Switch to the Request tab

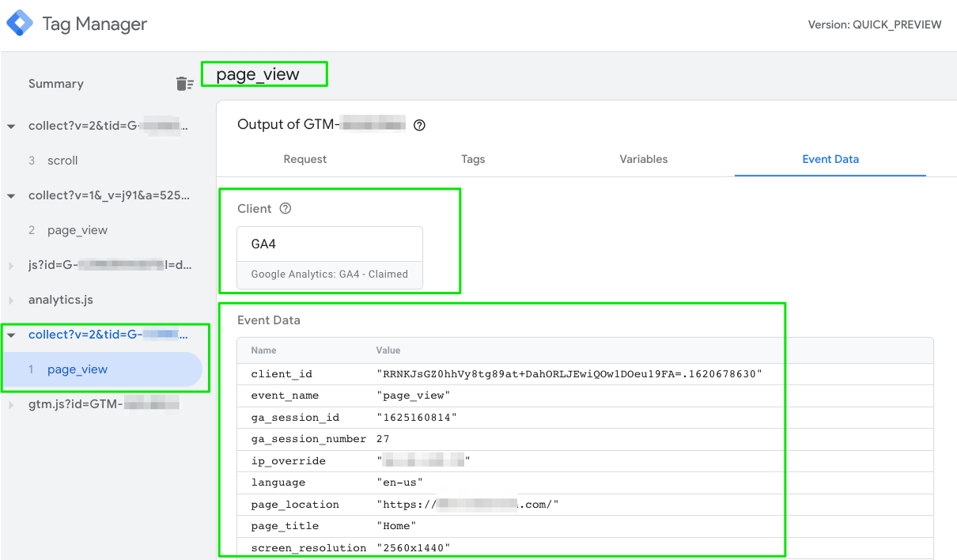pos(305,159)
